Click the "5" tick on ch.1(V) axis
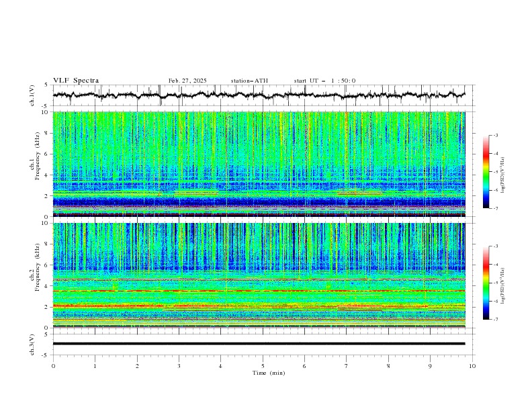This screenshot has height=411, width=532. click(x=46, y=85)
